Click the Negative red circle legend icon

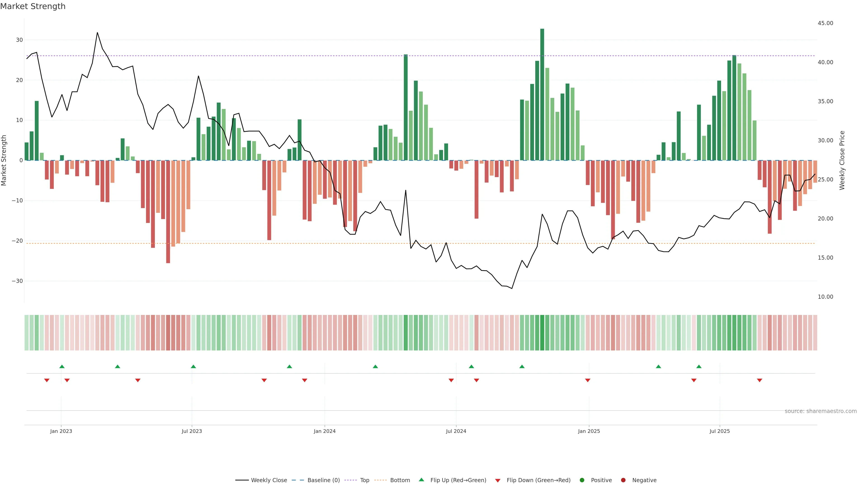click(x=623, y=480)
